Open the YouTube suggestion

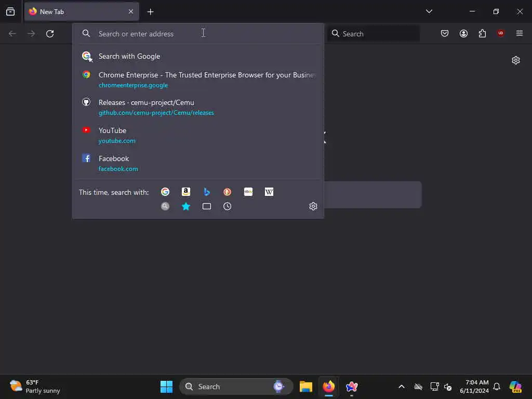(x=198, y=135)
